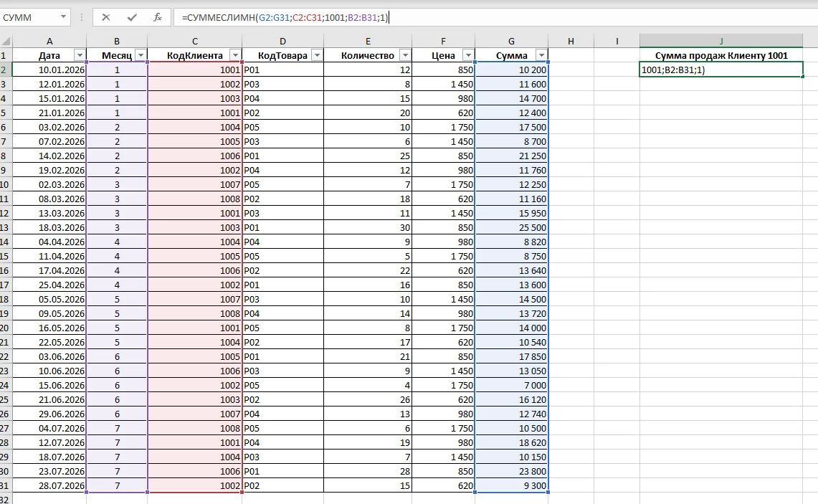Viewport: 818px width, 504px height.
Task: Select column G header
Action: coord(511,41)
